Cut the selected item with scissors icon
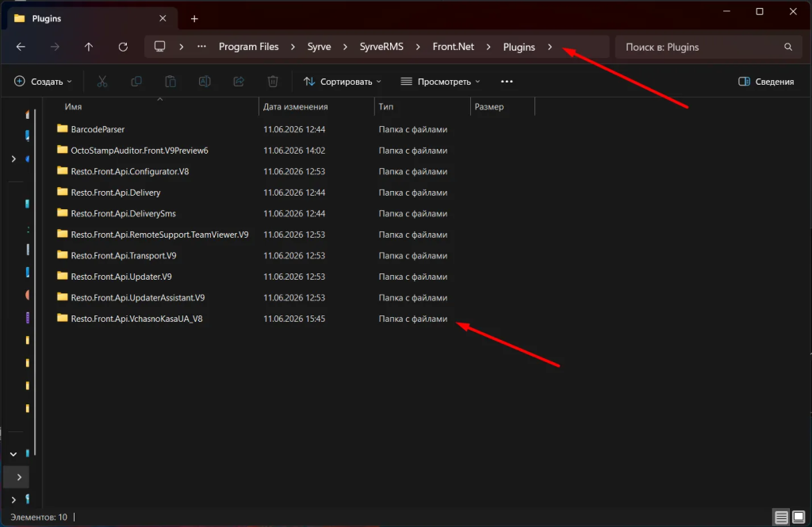This screenshot has height=527, width=812. tap(102, 82)
